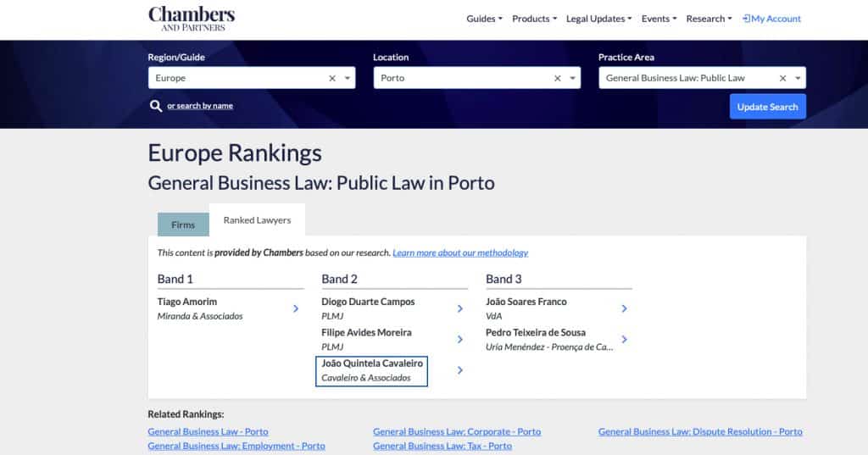The width and height of the screenshot is (868, 455).
Task: Select lawyer Tiago Amorim
Action: (x=187, y=302)
